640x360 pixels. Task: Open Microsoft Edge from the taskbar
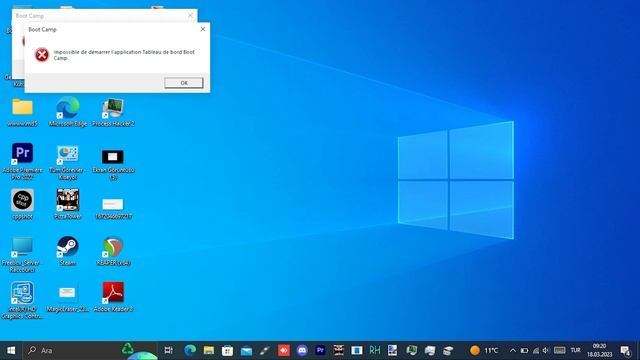pos(190,350)
